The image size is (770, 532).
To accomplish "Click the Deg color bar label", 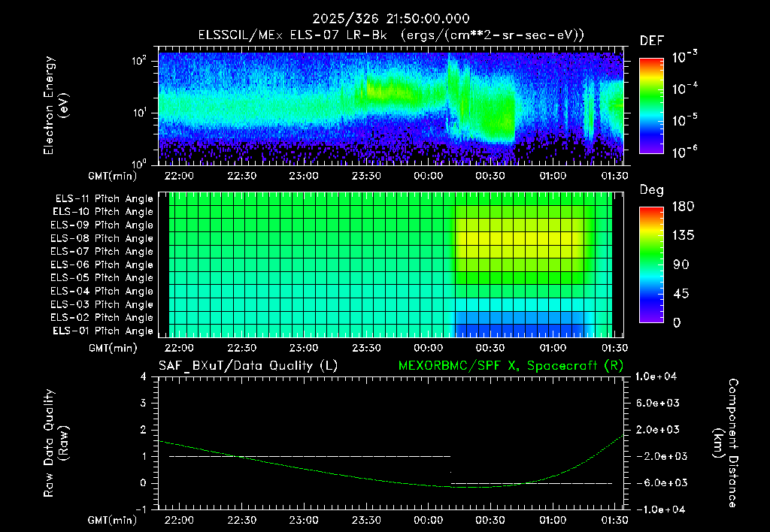I will tap(652, 190).
